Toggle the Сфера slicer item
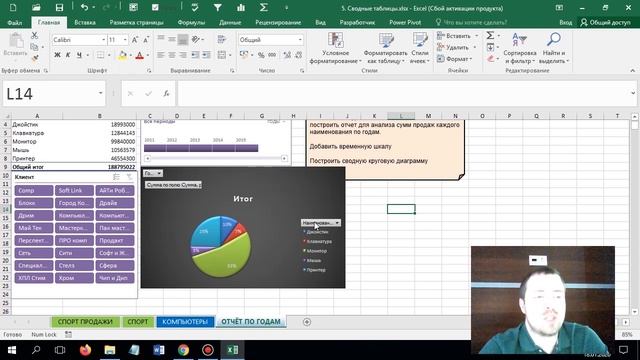The width and height of the screenshot is (640, 360). [x=115, y=266]
